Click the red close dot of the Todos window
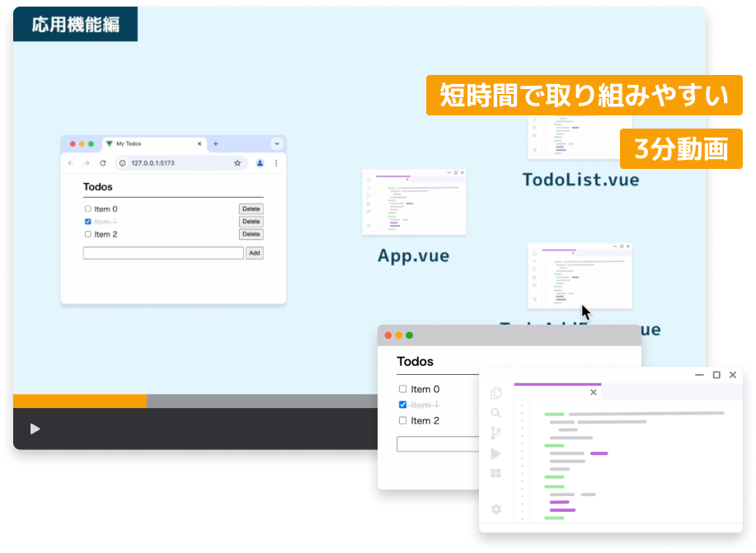 pos(388,335)
